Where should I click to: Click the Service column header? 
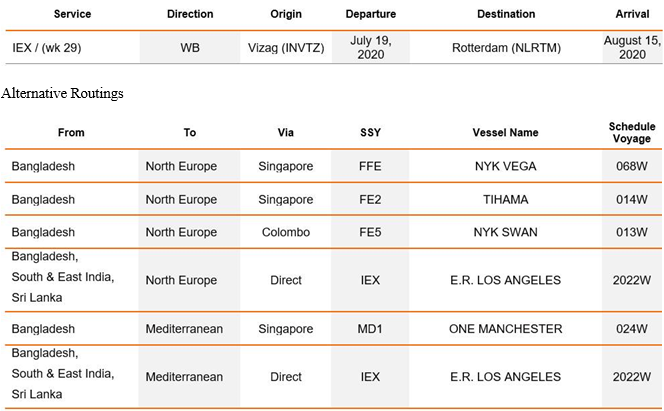(x=72, y=14)
